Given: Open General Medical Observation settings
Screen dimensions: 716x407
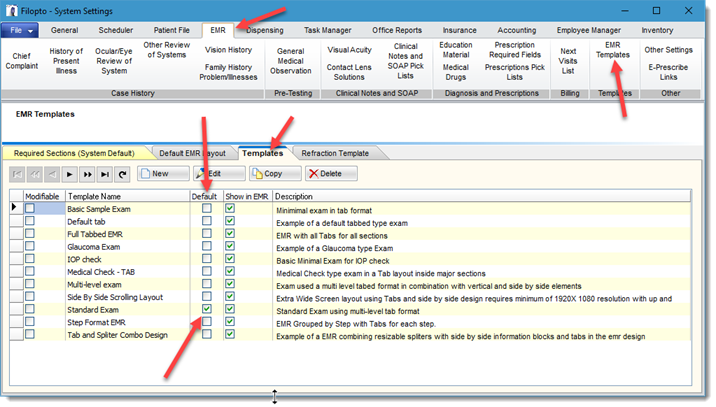Looking at the screenshot, I should click(x=290, y=61).
